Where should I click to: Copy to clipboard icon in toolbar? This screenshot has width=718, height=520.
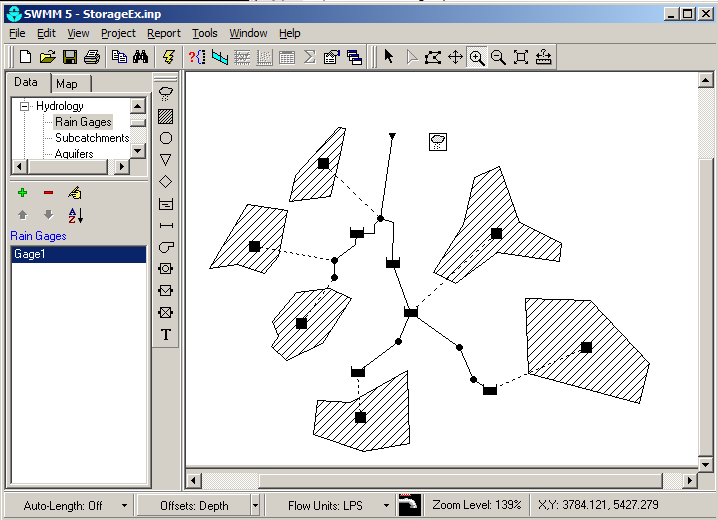click(x=120, y=57)
